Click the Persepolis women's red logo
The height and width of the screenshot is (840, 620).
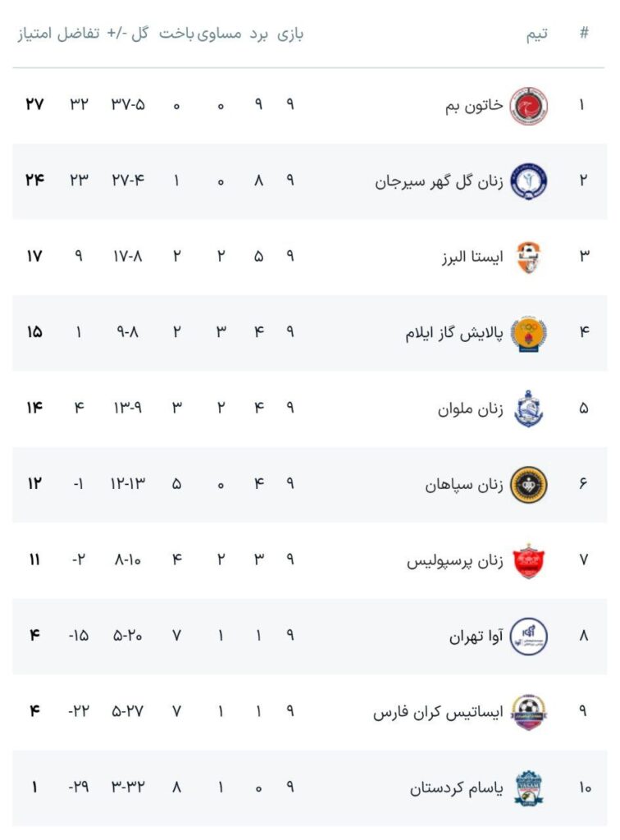[x=529, y=560]
